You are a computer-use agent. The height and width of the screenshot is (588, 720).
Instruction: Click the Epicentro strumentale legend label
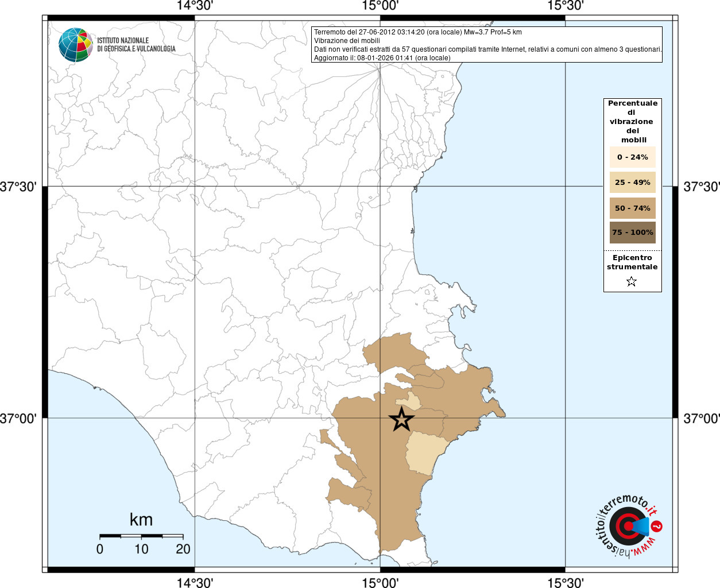(632, 262)
